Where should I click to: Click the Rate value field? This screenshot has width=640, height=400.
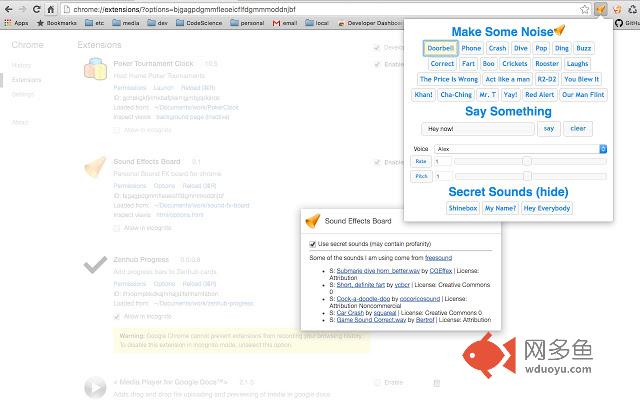443,162
